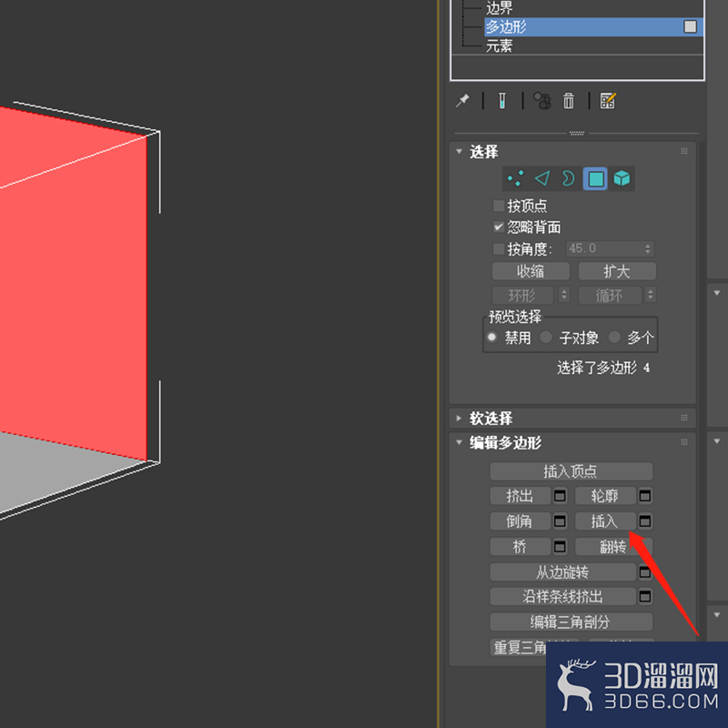Select 元素 in modifier stack
The width and height of the screenshot is (728, 728).
499,46
